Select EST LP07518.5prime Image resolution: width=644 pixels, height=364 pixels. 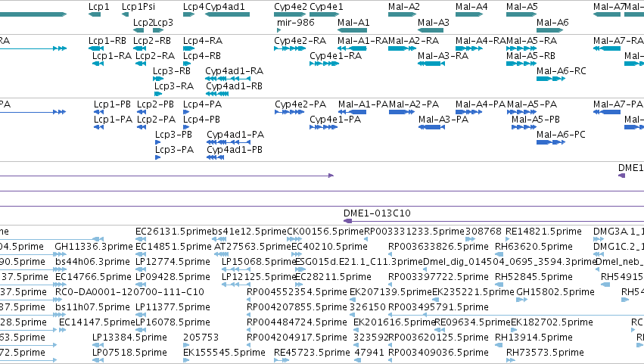(98, 360)
